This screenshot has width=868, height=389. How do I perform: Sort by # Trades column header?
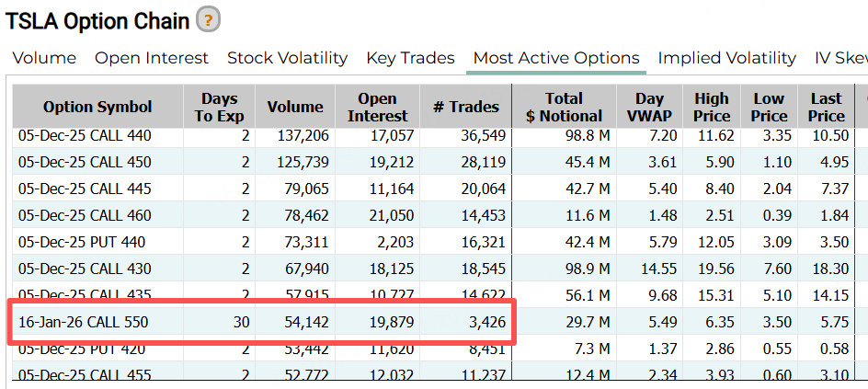465,107
